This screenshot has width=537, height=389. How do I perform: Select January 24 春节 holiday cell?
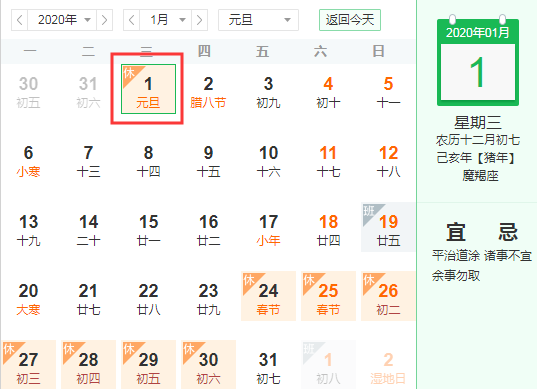tap(268, 296)
